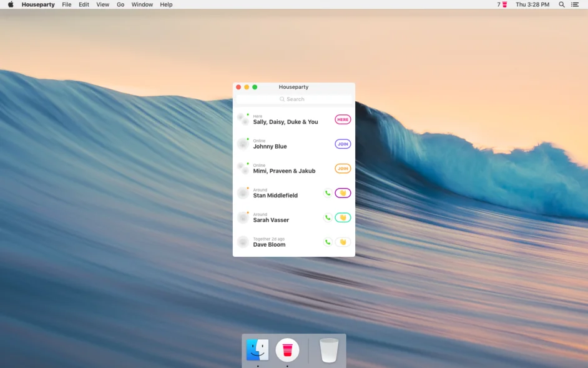The height and width of the screenshot is (368, 588).
Task: Open the Window menu
Action: click(142, 4)
